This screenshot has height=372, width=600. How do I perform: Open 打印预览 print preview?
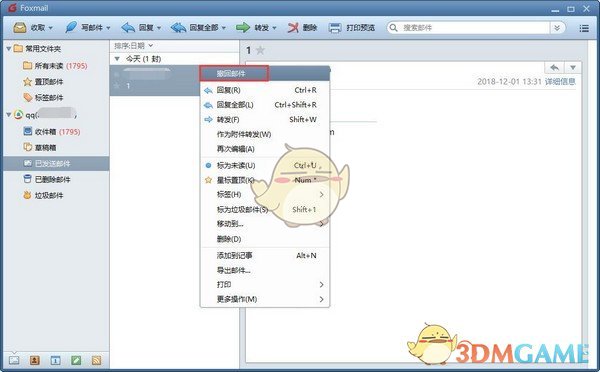[352, 28]
